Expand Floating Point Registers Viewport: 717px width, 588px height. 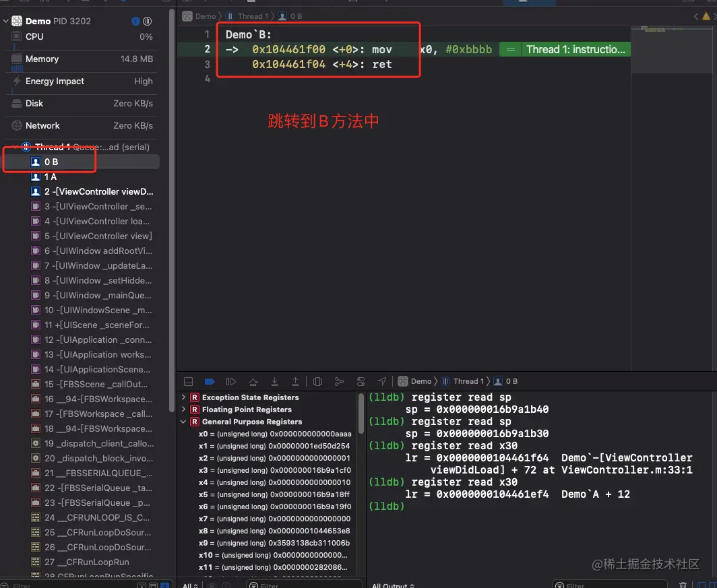point(183,410)
